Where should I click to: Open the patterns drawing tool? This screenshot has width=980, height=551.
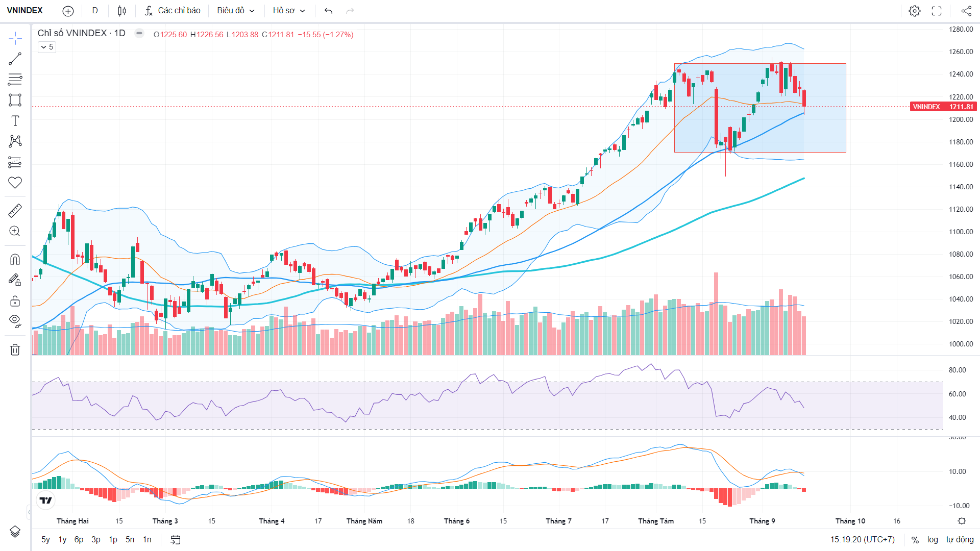(15, 141)
